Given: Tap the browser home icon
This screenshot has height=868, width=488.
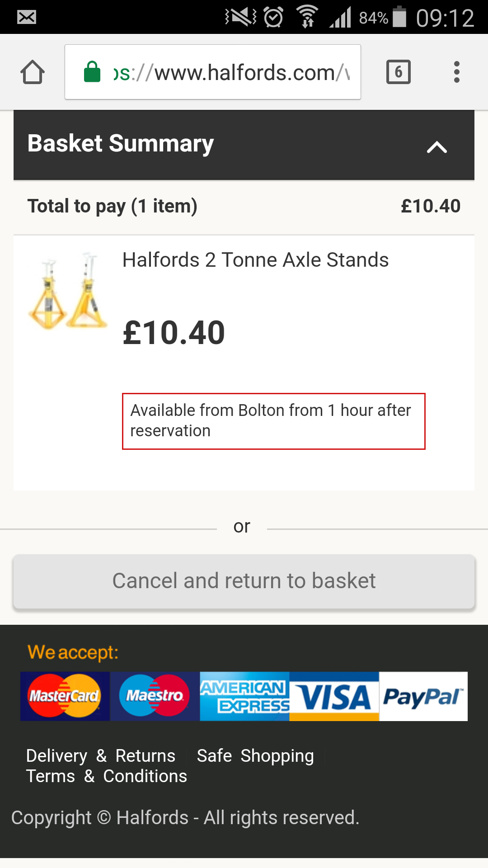Looking at the screenshot, I should 33,72.
